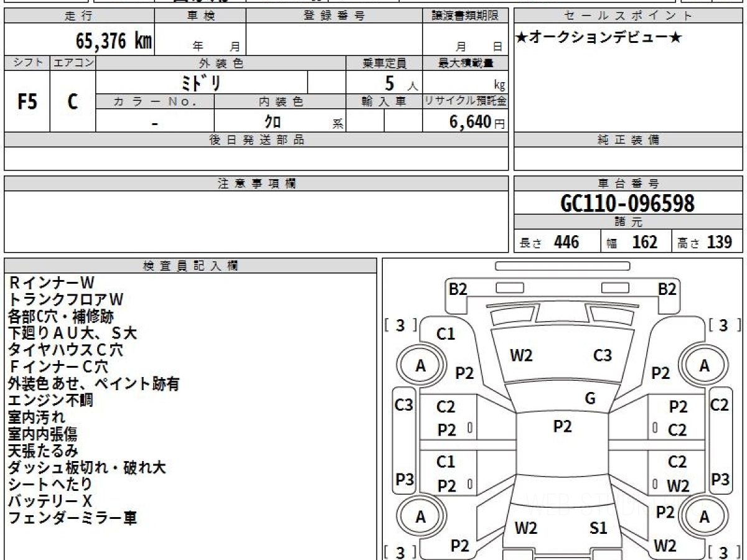The width and height of the screenshot is (747, 560).
Task: Click the G mark on the windshield
Action: click(590, 399)
